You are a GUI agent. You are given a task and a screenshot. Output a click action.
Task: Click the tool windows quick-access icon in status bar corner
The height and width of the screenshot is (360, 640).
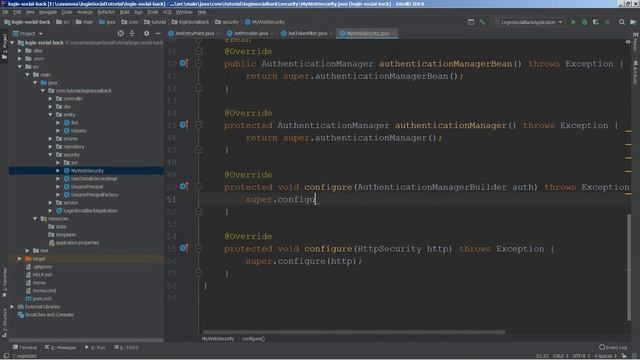pos(6,356)
